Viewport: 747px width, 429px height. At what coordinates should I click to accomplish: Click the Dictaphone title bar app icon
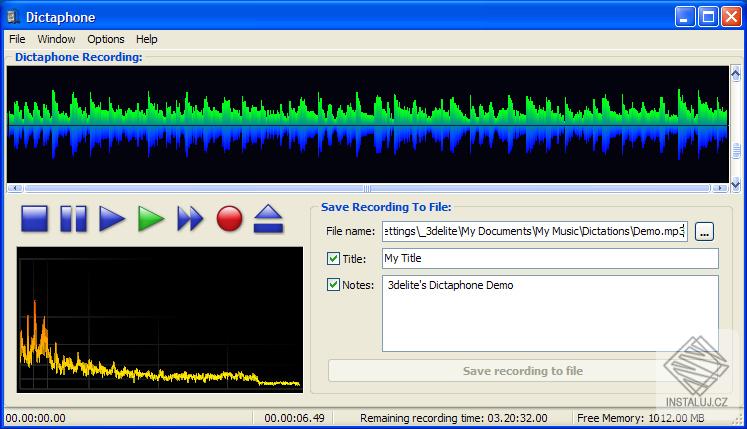13,17
